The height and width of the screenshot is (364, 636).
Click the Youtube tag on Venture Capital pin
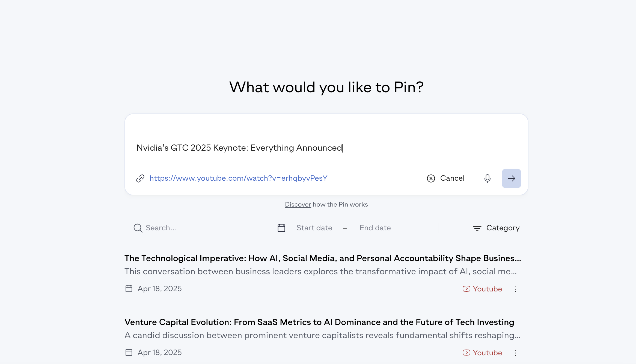[482, 353]
